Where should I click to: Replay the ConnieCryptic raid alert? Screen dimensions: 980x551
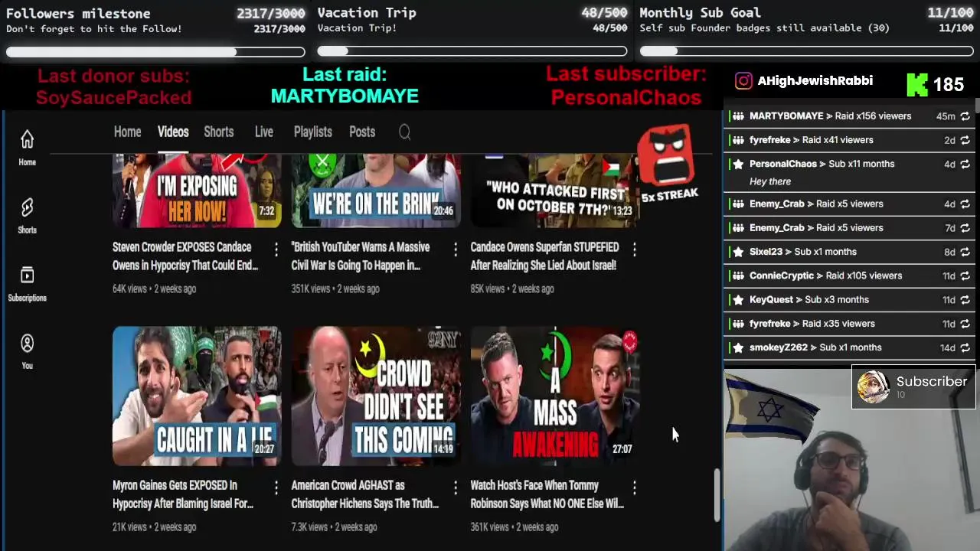coord(965,275)
